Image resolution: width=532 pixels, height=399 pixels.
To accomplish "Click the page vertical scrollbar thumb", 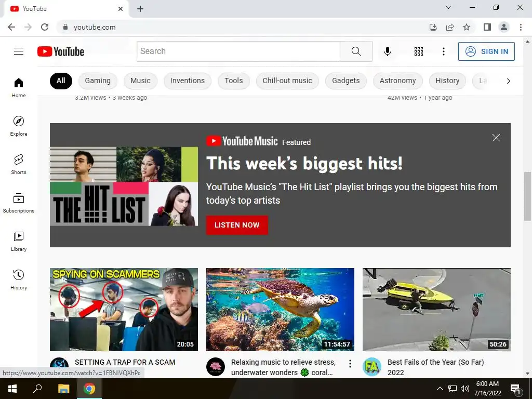I will pyautogui.click(x=527, y=196).
